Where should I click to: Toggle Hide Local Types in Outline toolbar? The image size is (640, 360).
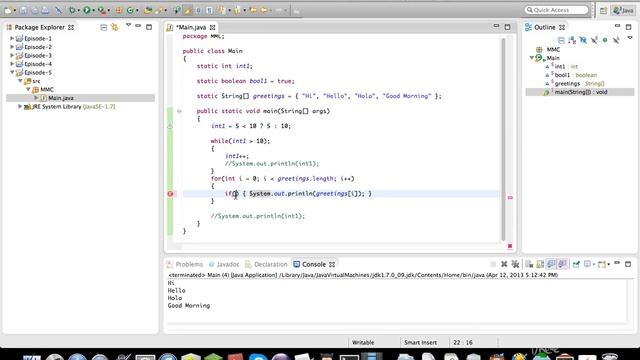click(616, 40)
